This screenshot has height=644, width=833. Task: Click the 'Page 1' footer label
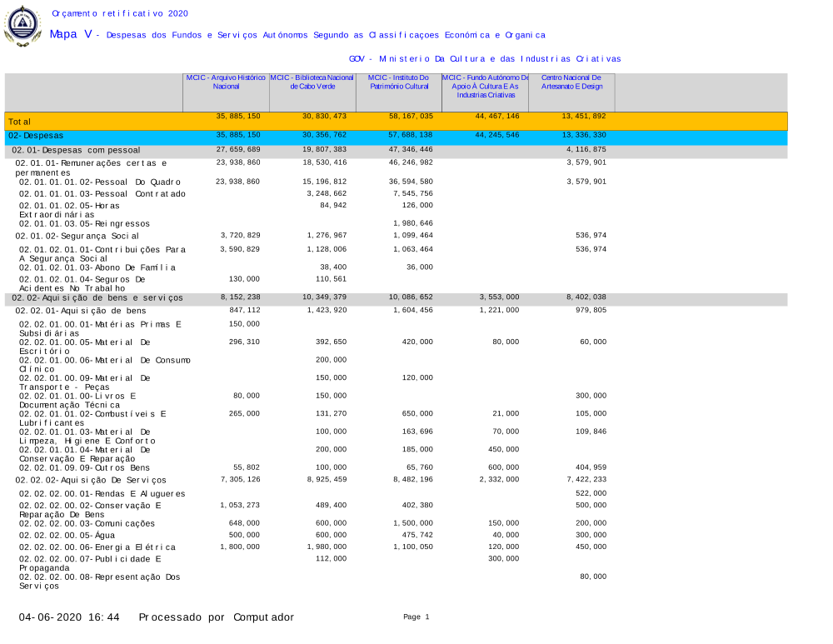coord(416,617)
